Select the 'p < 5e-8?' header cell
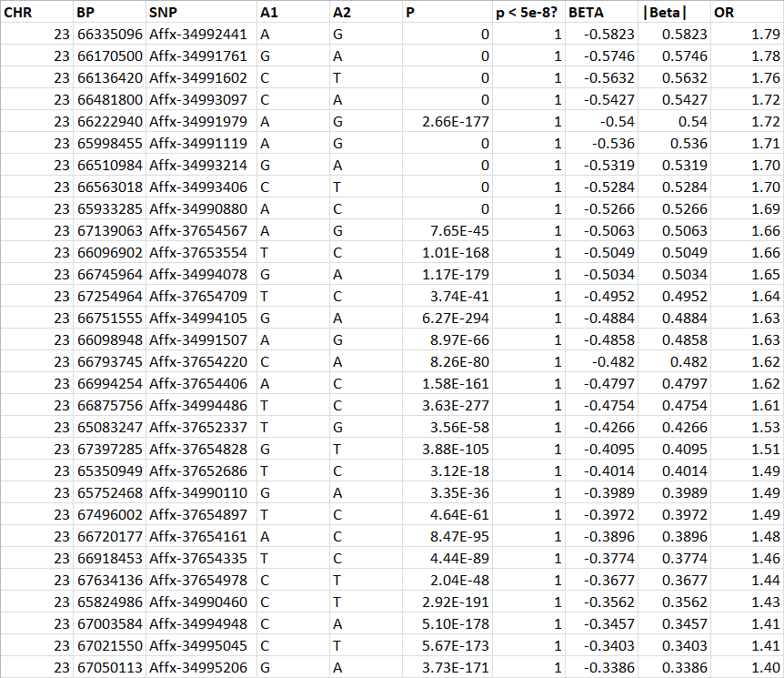This screenshot has width=784, height=678. pos(528,13)
